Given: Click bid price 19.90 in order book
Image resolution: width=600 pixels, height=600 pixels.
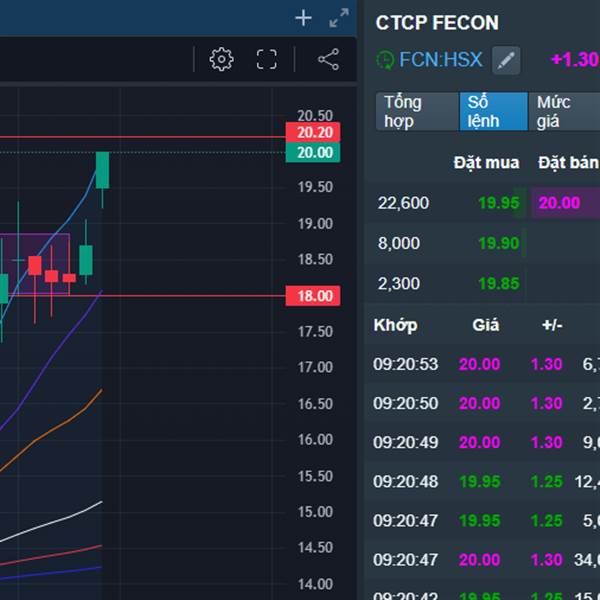Looking at the screenshot, I should 499,243.
